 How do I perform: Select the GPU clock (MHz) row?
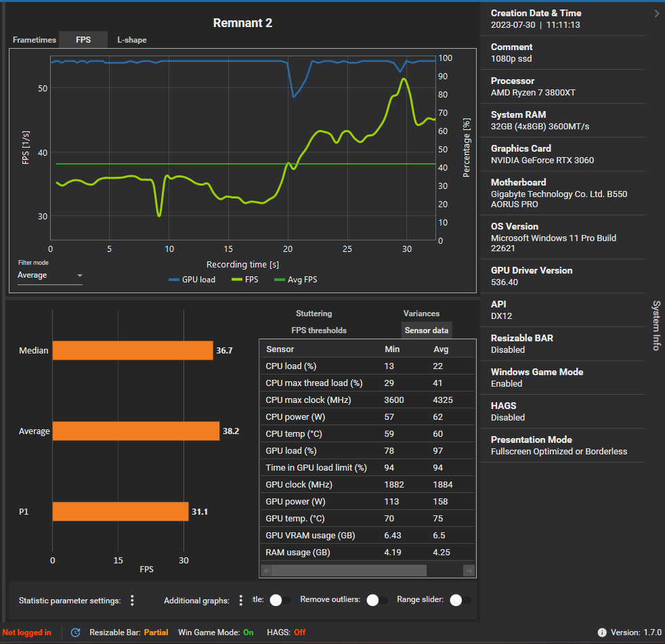point(367,485)
